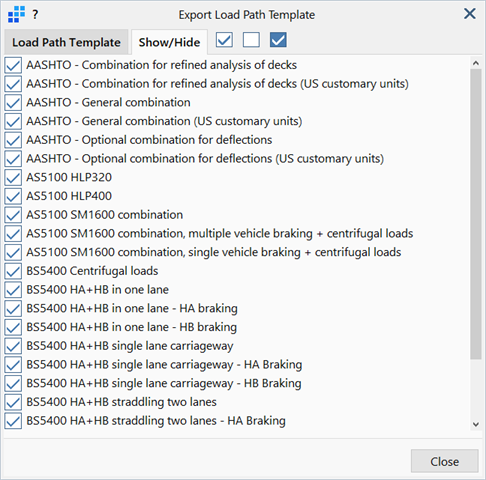Select the Show/Hide tab
This screenshot has width=486, height=480.
[169, 42]
